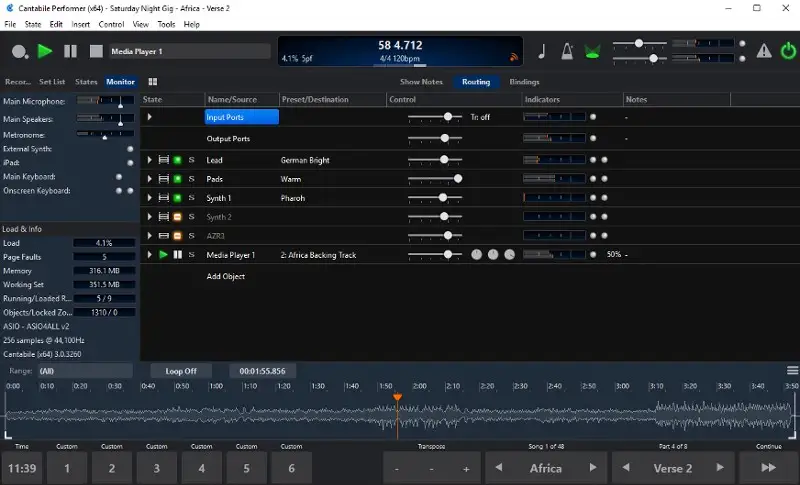Switch to the Bindings tab
Screen dimensions: 800x485
pos(524,82)
